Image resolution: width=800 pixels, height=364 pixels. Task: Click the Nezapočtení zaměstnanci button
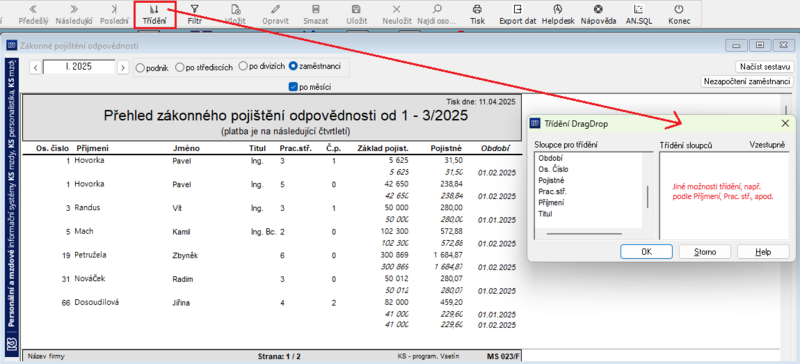747,82
